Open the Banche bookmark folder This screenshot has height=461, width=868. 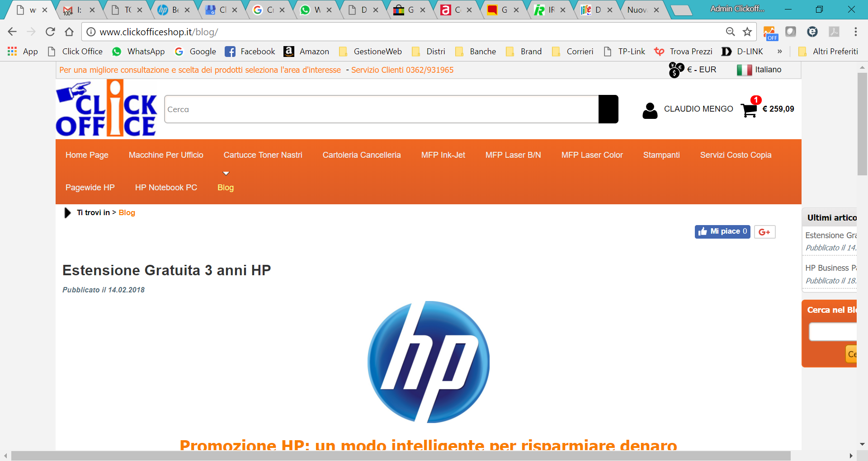[476, 52]
